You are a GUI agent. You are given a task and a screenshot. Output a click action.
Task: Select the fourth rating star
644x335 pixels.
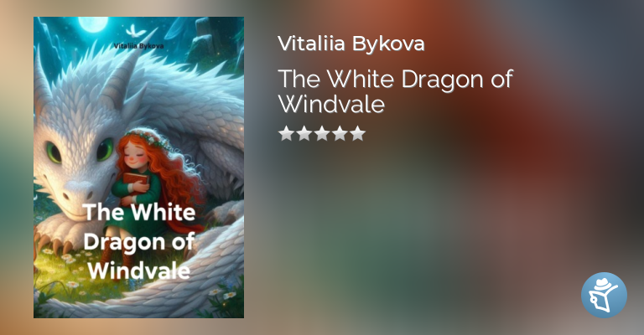340,134
